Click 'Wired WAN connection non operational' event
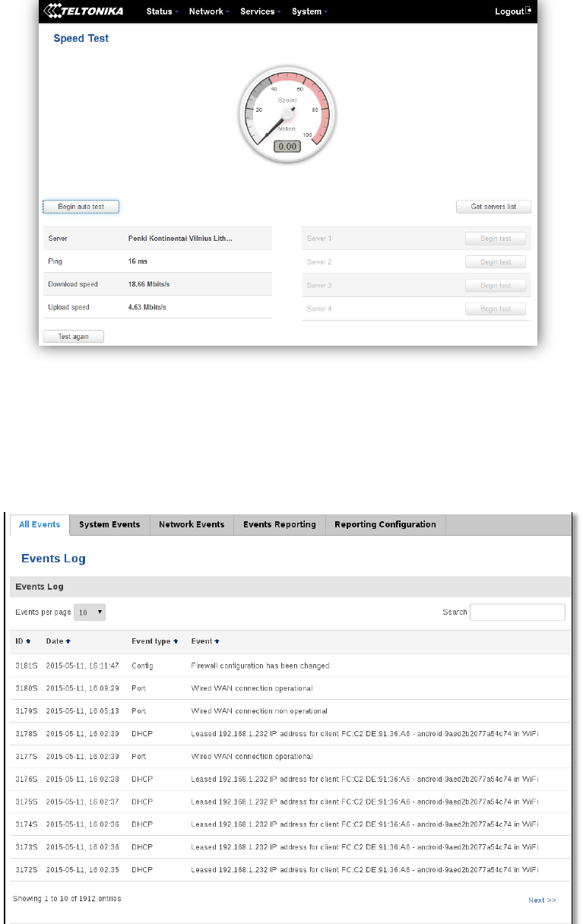 coord(259,711)
